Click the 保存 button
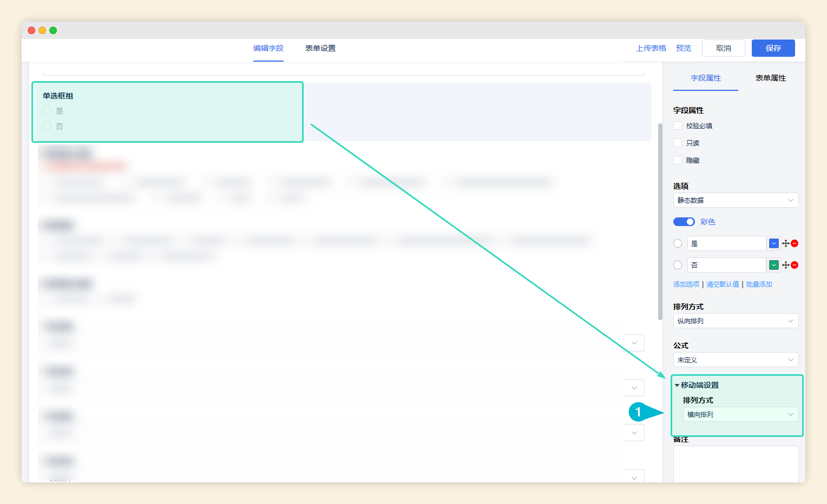The width and height of the screenshot is (827, 504). [773, 48]
